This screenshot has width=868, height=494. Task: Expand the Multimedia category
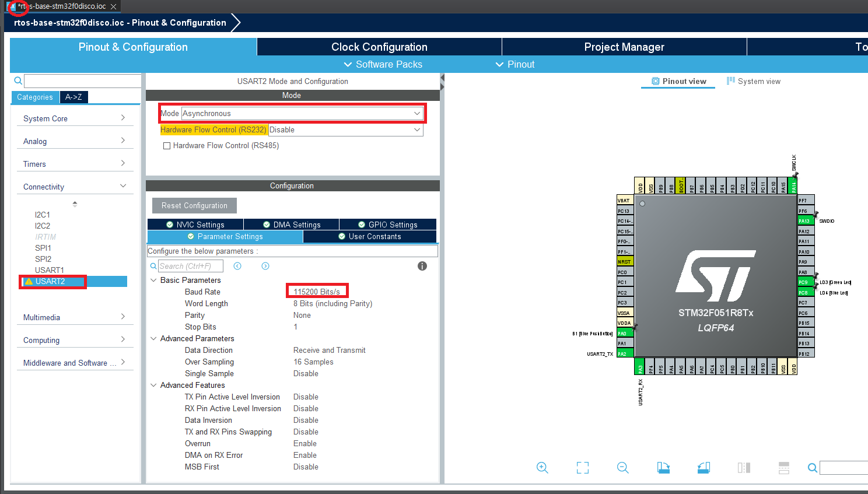click(75, 317)
